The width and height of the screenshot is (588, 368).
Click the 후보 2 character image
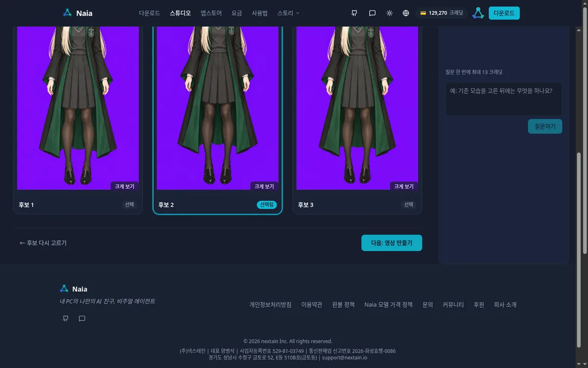(218, 108)
